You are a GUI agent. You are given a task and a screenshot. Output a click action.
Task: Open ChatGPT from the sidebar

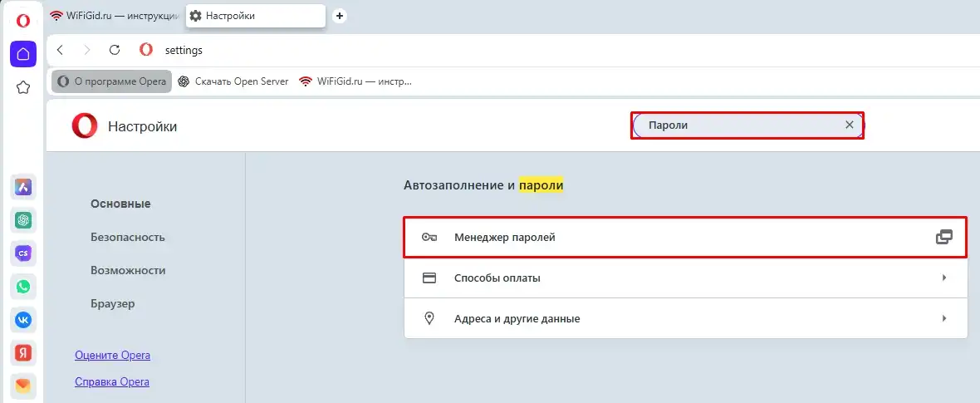pos(23,220)
